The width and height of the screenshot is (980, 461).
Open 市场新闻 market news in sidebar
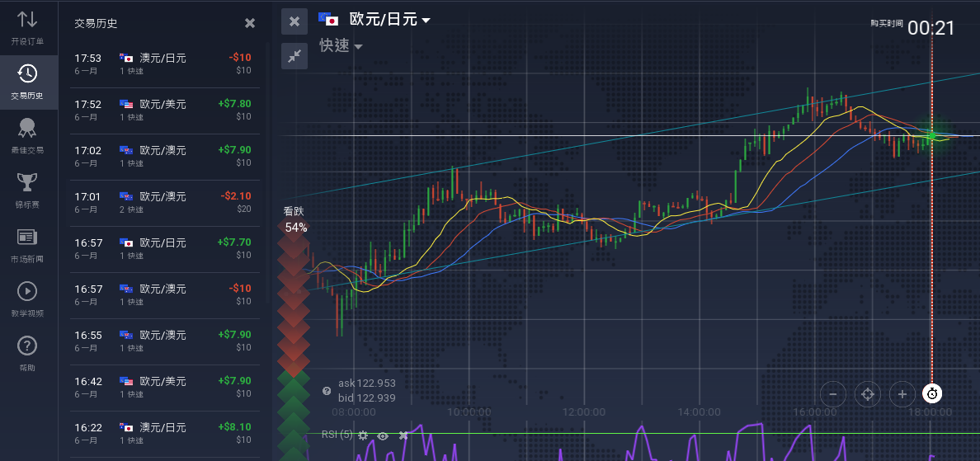coord(27,244)
